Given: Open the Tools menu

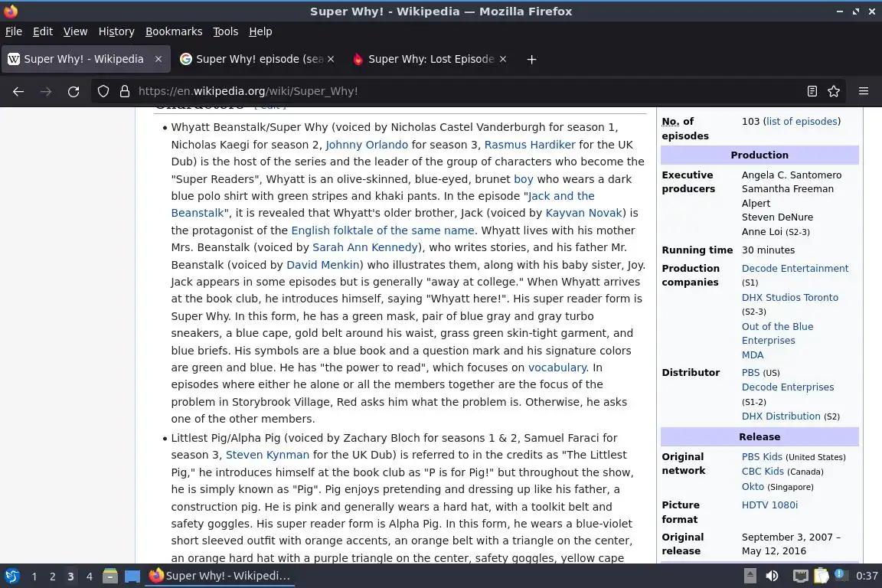Looking at the screenshot, I should click(226, 31).
